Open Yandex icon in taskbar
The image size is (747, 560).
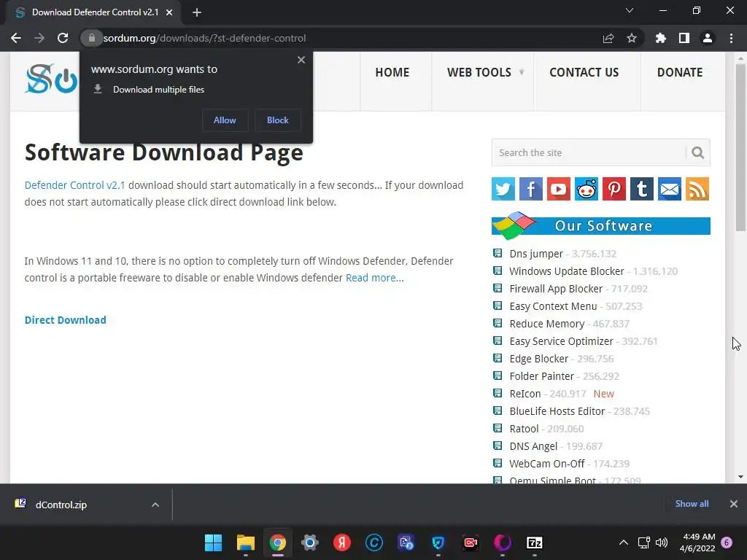342,542
